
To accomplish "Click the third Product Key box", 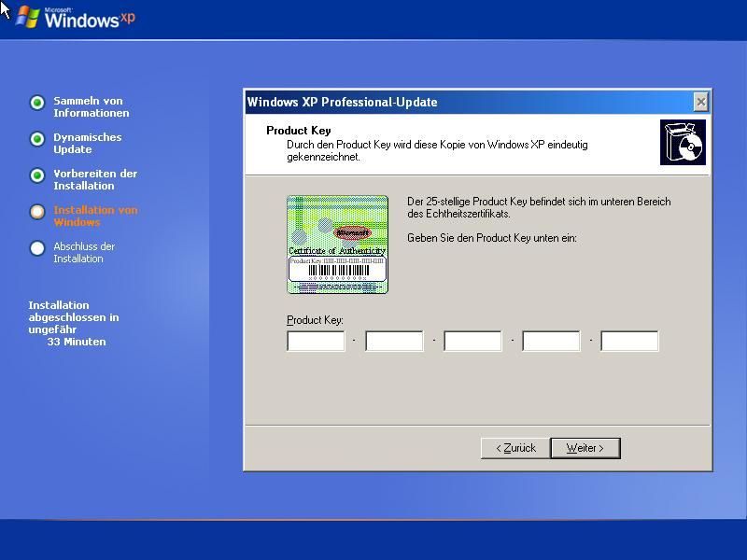I will pyautogui.click(x=472, y=341).
